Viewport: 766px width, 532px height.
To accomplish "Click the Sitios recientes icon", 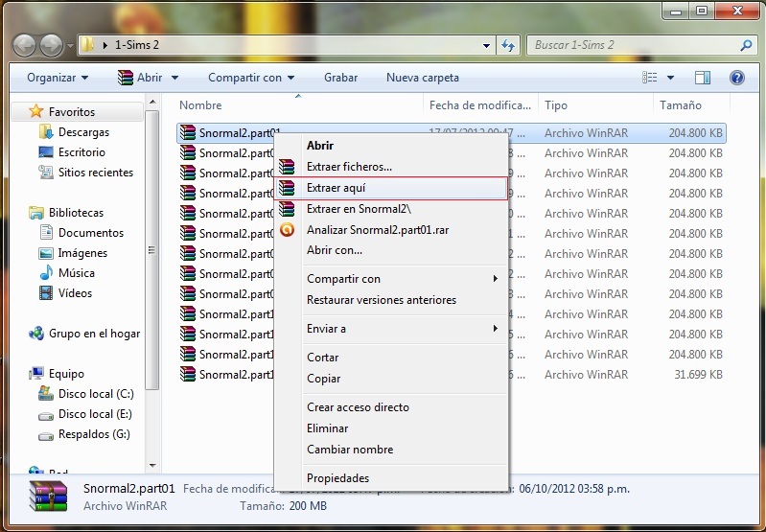I will [46, 172].
